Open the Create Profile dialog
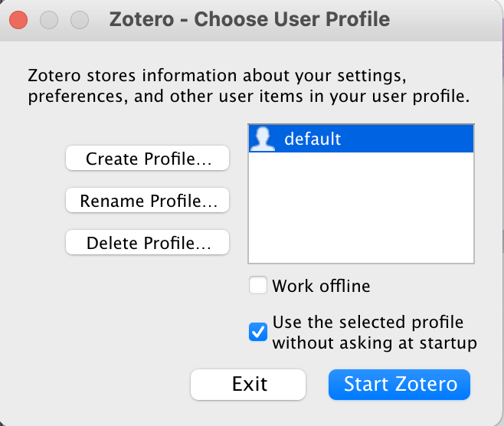 pyautogui.click(x=147, y=159)
